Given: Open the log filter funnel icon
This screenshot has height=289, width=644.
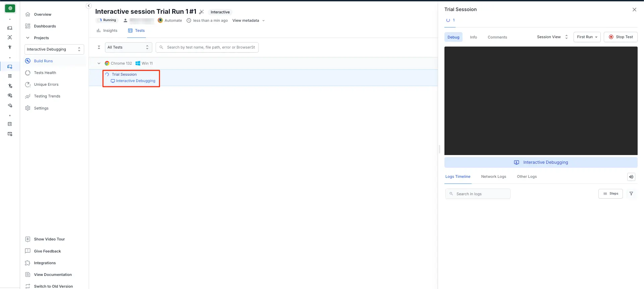Looking at the screenshot, I should [631, 194].
